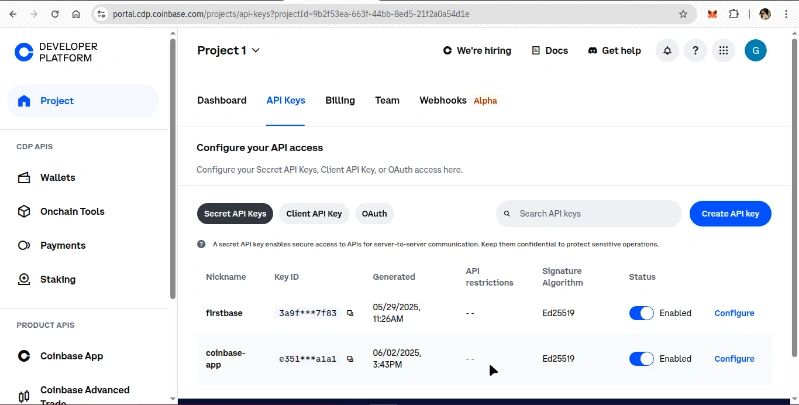The image size is (799, 405).
Task: Configure the coinbase-app key
Action: pyautogui.click(x=734, y=359)
